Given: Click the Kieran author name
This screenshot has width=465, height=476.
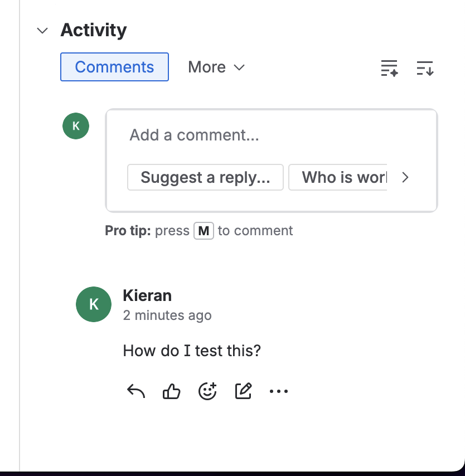Looking at the screenshot, I should click(x=147, y=295).
